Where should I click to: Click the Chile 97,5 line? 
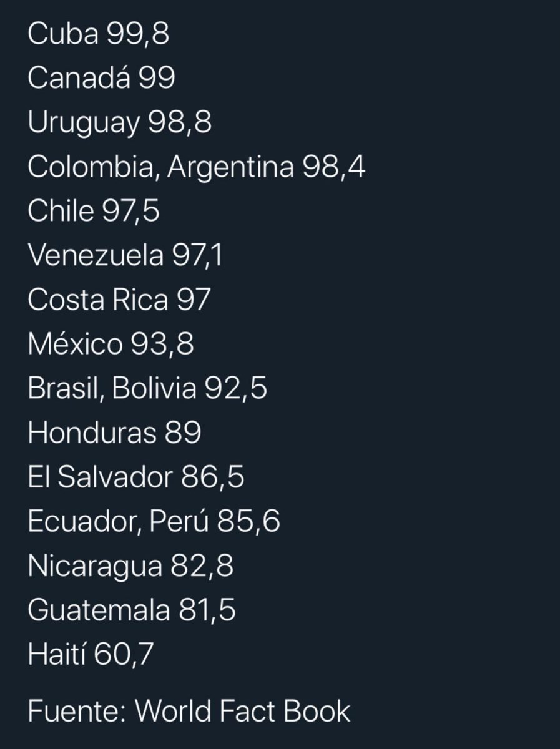[x=93, y=211]
